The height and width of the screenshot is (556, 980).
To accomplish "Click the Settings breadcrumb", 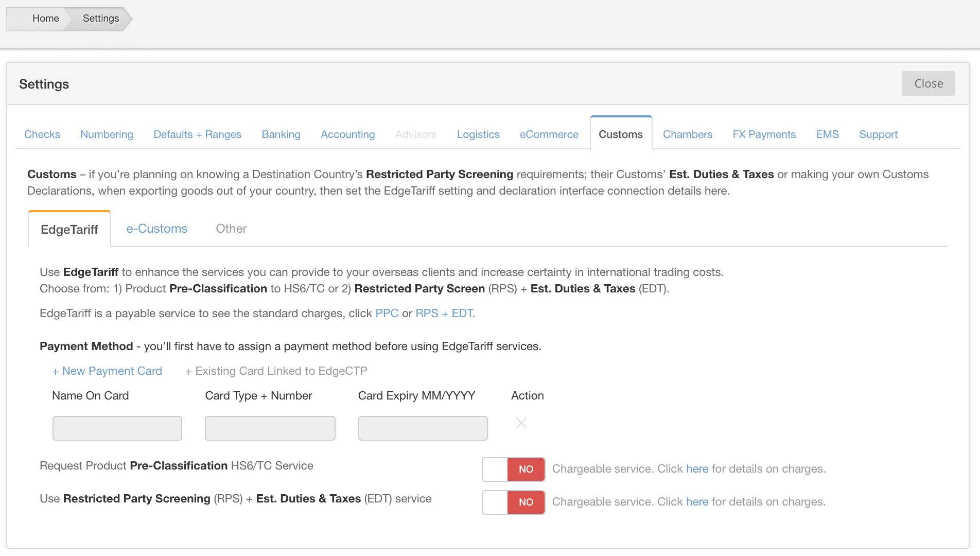I will coord(101,19).
